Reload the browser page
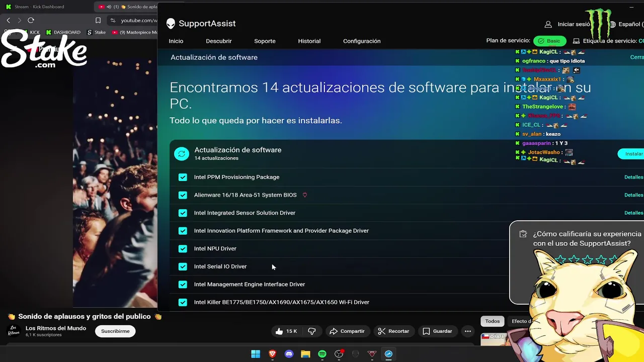 click(x=31, y=20)
